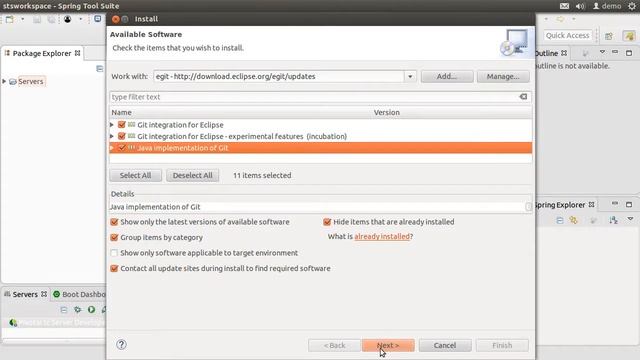
Task: Click the Next > button
Action: (388, 345)
